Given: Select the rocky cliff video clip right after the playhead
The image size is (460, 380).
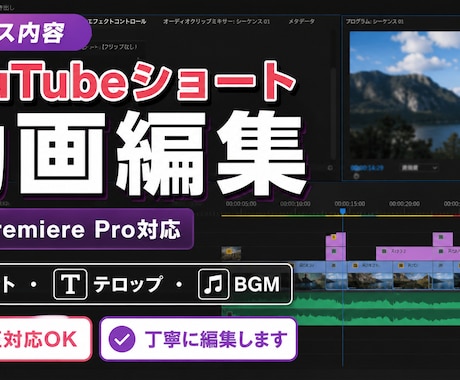Looking at the screenshot, I should 370,275.
